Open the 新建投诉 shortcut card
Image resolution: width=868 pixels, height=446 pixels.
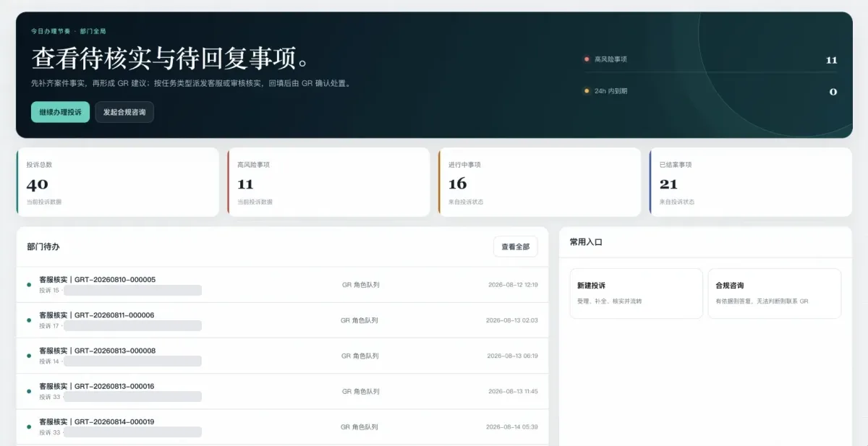coord(636,293)
